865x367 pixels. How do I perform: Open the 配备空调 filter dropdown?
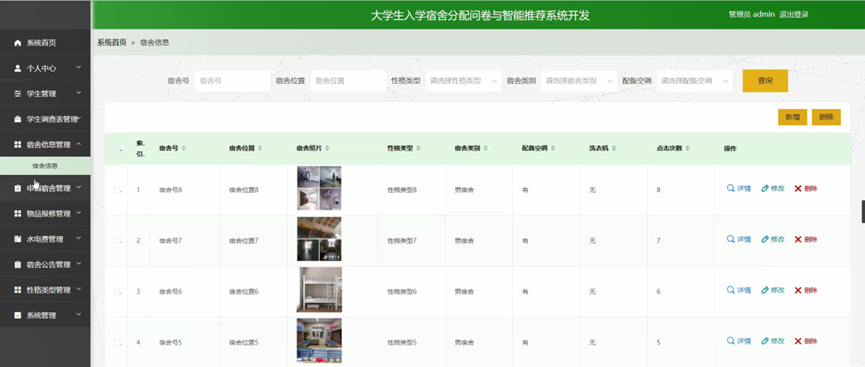point(695,81)
